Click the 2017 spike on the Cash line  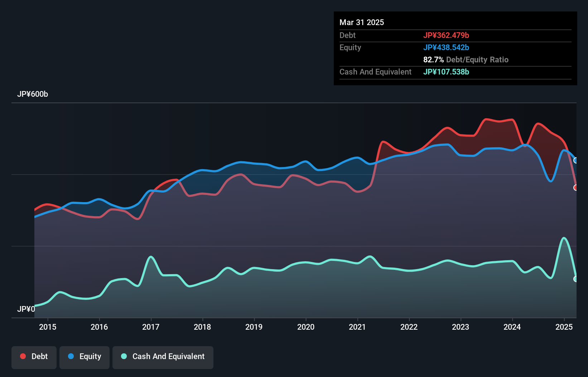click(x=151, y=257)
